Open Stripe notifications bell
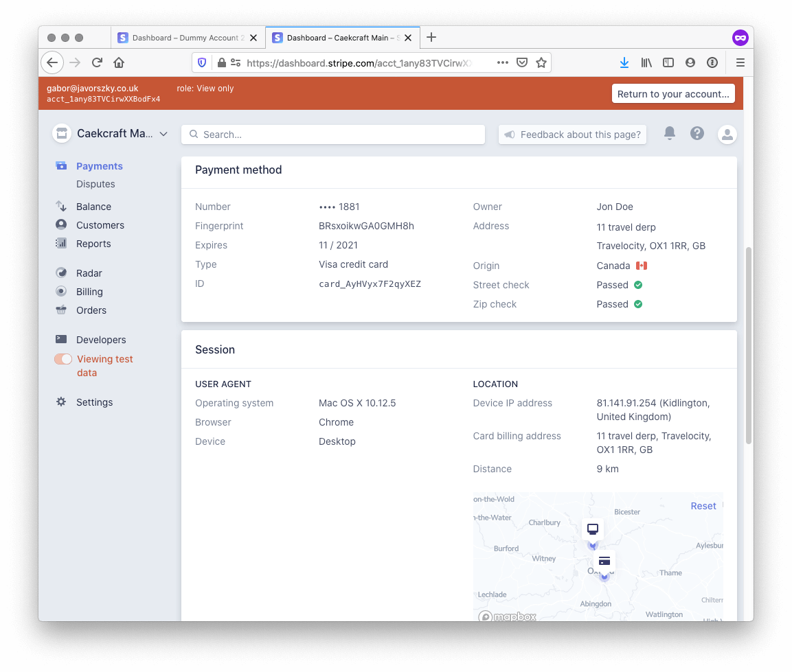The height and width of the screenshot is (672, 792). [669, 133]
